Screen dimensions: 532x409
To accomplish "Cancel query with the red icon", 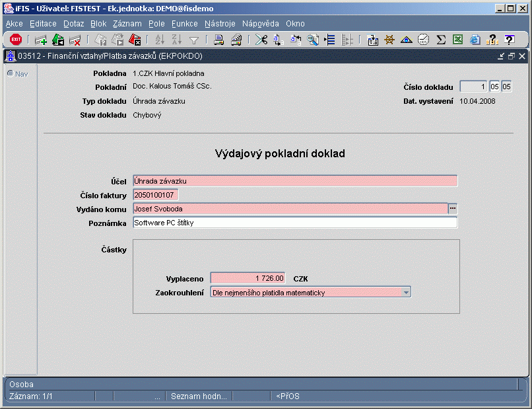I will point(135,40).
